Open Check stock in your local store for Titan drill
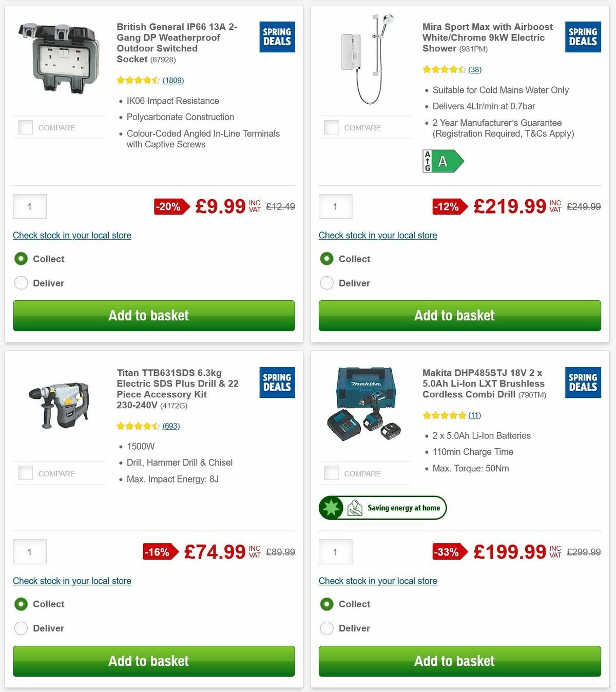This screenshot has width=616, height=692. (72, 581)
